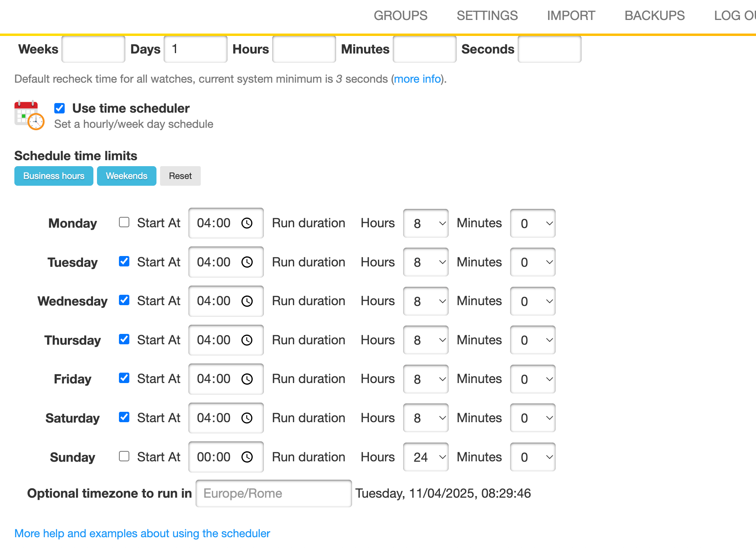Expand Monday's run duration Hours dropdown
The width and height of the screenshot is (756, 548).
(425, 223)
